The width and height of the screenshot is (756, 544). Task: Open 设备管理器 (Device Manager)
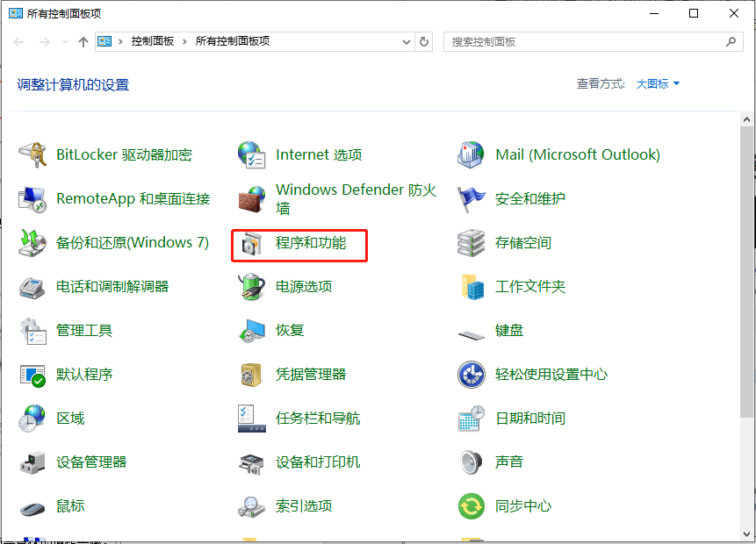[x=91, y=462]
